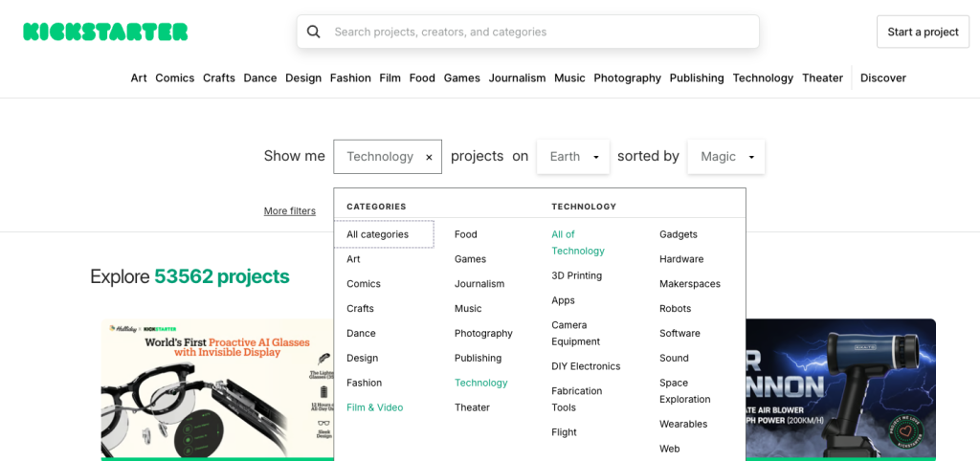
Task: Open Publishing in the top navigation bar
Action: [697, 78]
